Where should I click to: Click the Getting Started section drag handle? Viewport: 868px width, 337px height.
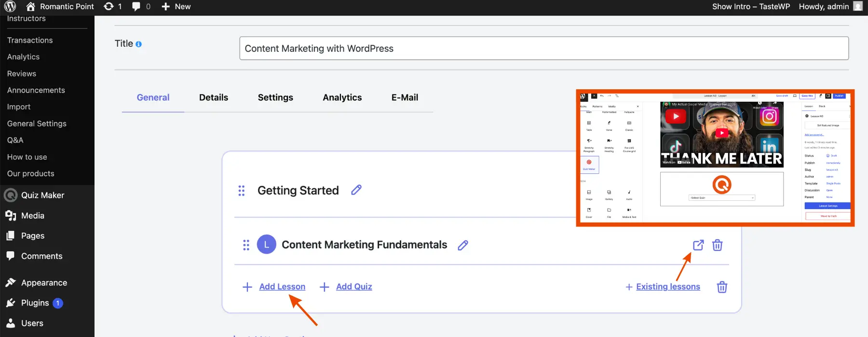point(242,191)
